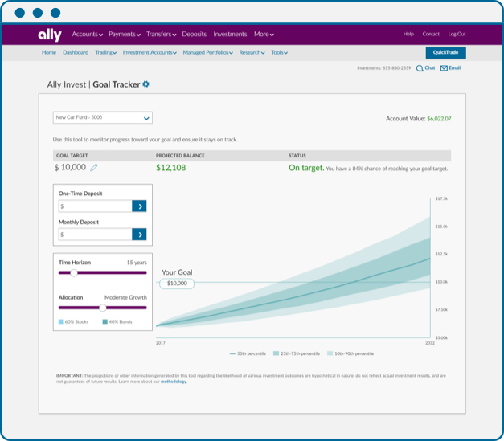Go to Home tab
The image size is (504, 441).
pyautogui.click(x=49, y=52)
